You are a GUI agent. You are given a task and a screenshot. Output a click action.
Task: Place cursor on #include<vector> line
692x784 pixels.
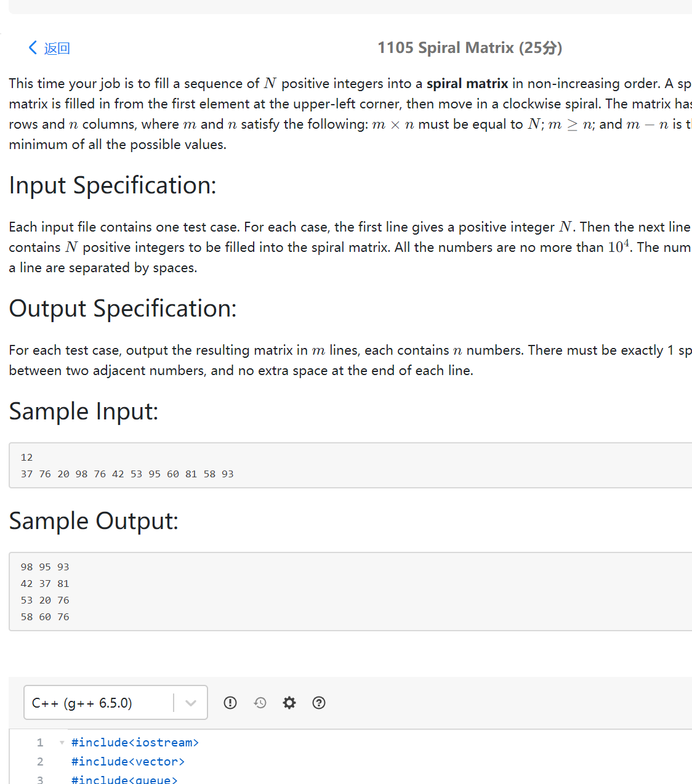[x=128, y=761]
